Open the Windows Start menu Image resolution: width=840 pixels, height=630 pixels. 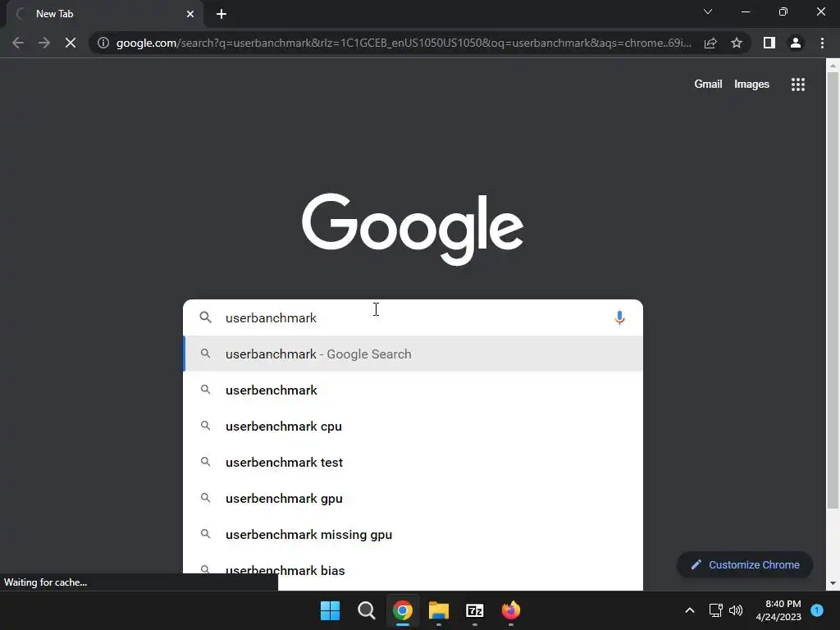click(330, 610)
